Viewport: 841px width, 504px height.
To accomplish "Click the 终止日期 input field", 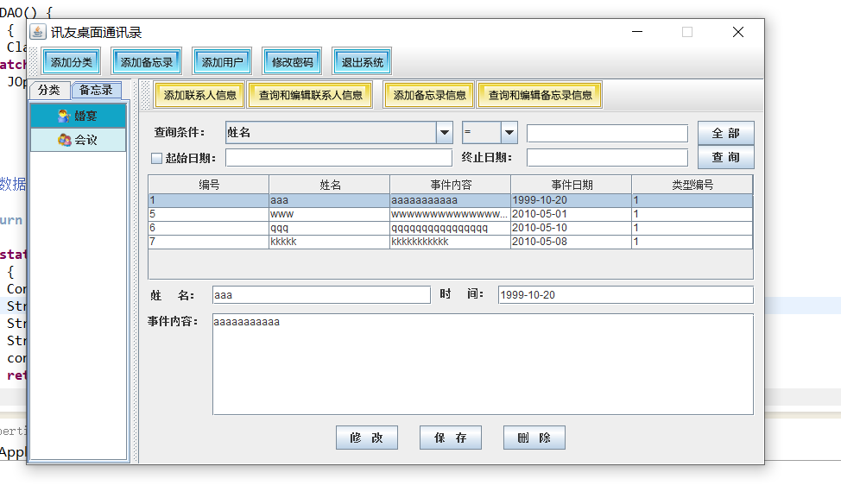I will pos(606,158).
